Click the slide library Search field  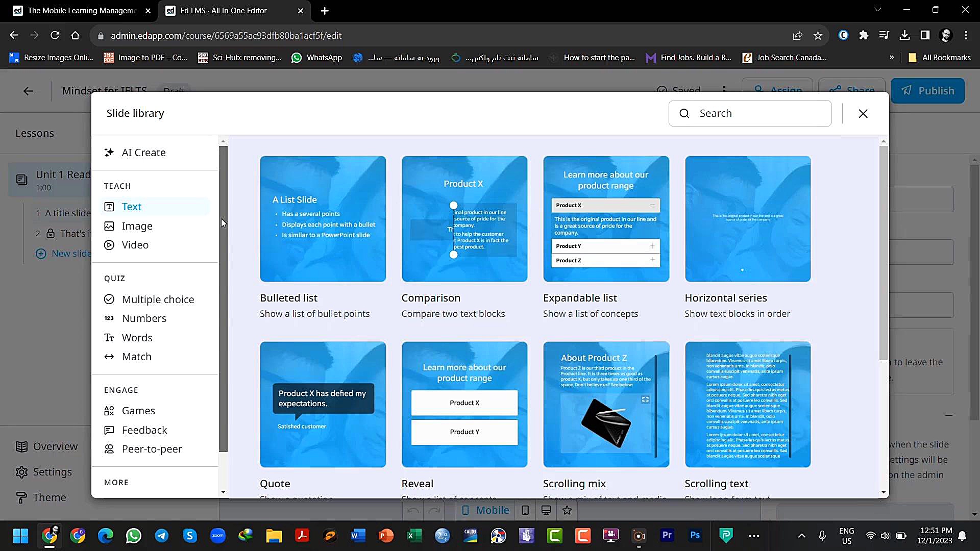(750, 113)
